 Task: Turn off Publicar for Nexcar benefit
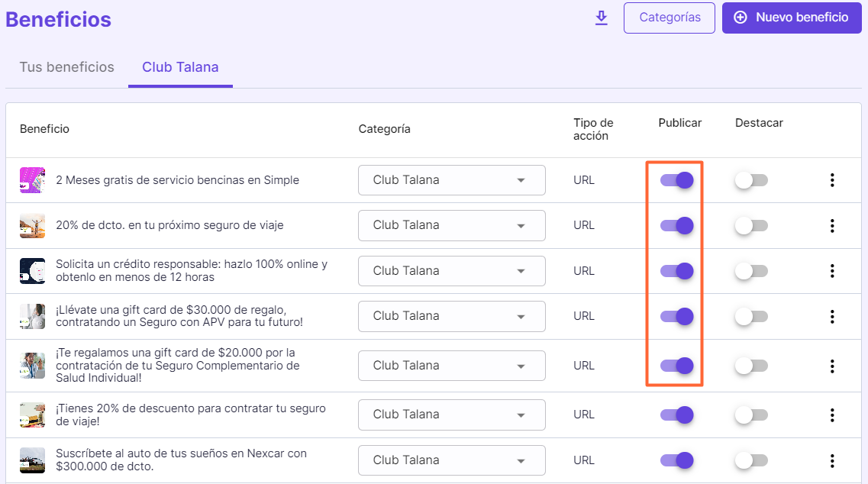click(676, 460)
